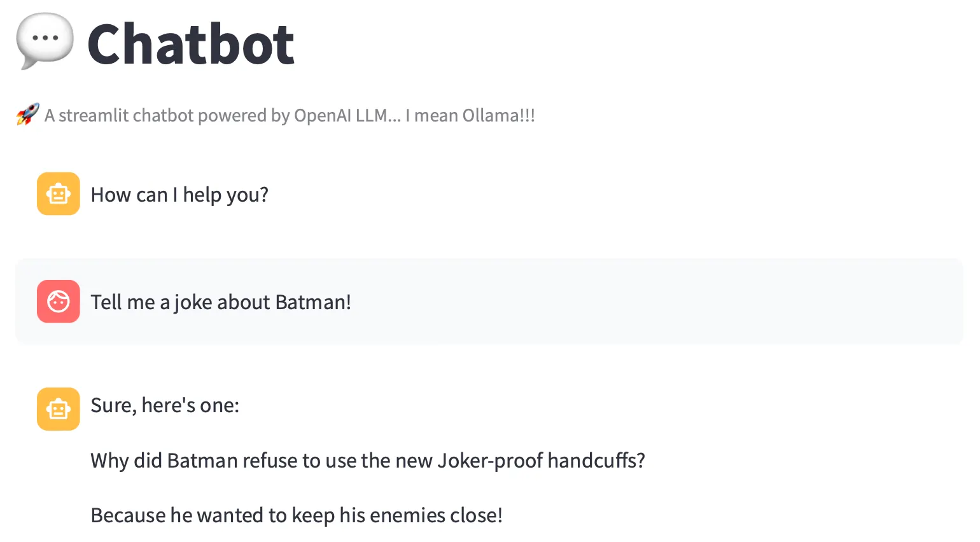Click the punchline about keeping enemies close
Screen dimensions: 980x542
[x=297, y=515]
